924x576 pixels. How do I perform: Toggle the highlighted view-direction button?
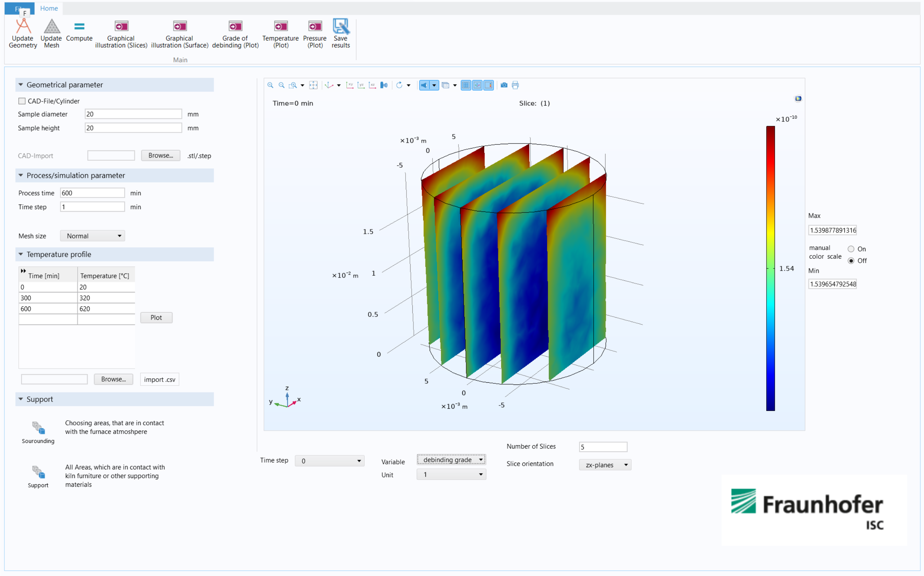[424, 85]
